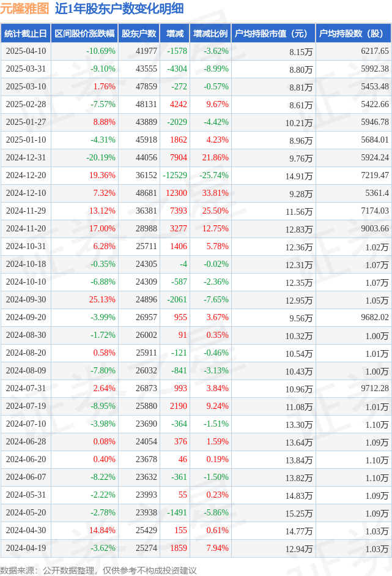Select the 2024-04-19 date cell
Image resolution: width=392 pixels, height=576 pixels.
26,548
